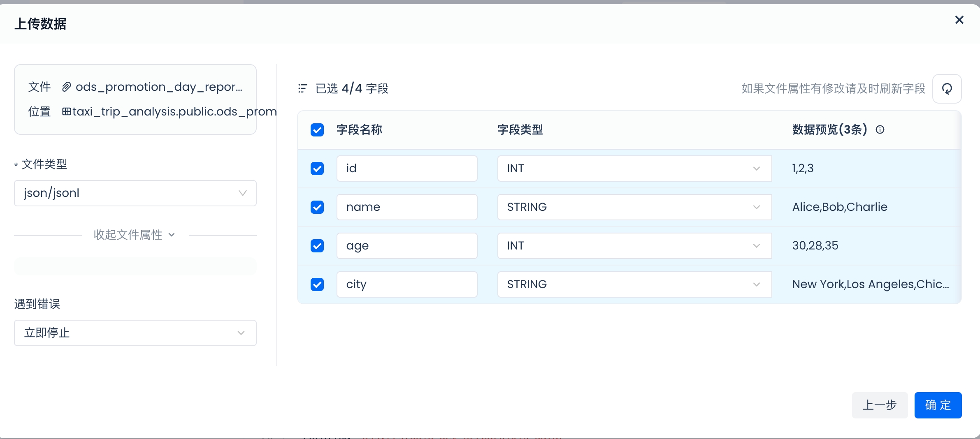Viewport: 980px width, 439px height.
Task: Uncheck the id field checkbox
Action: coord(317,169)
